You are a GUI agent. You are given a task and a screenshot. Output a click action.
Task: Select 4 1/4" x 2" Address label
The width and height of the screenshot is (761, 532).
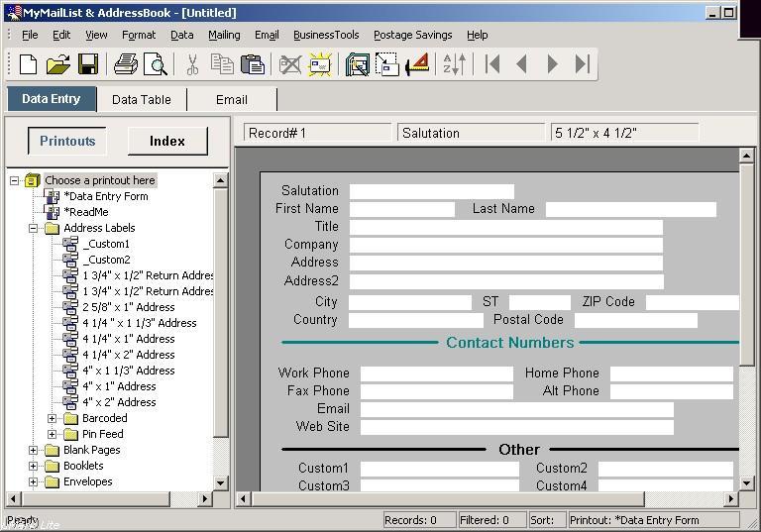128,355
